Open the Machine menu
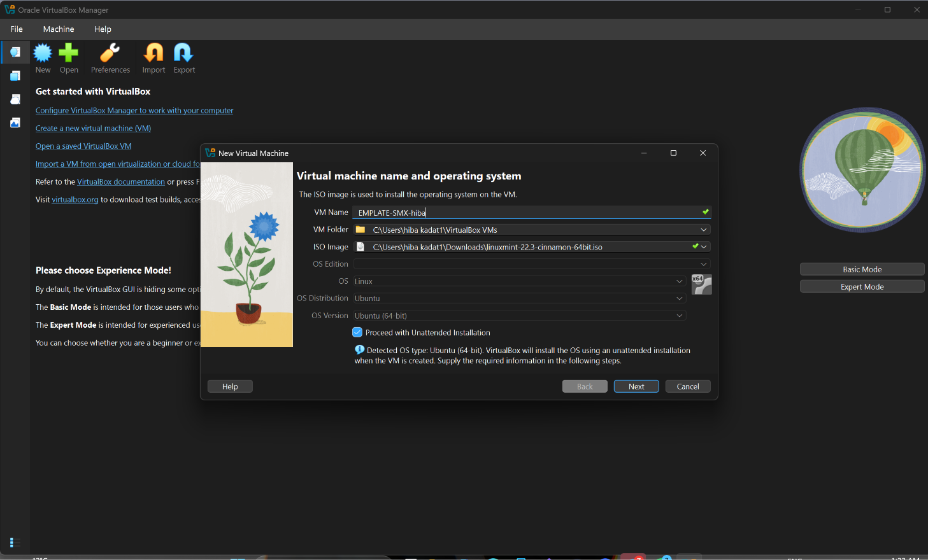 [x=59, y=29]
